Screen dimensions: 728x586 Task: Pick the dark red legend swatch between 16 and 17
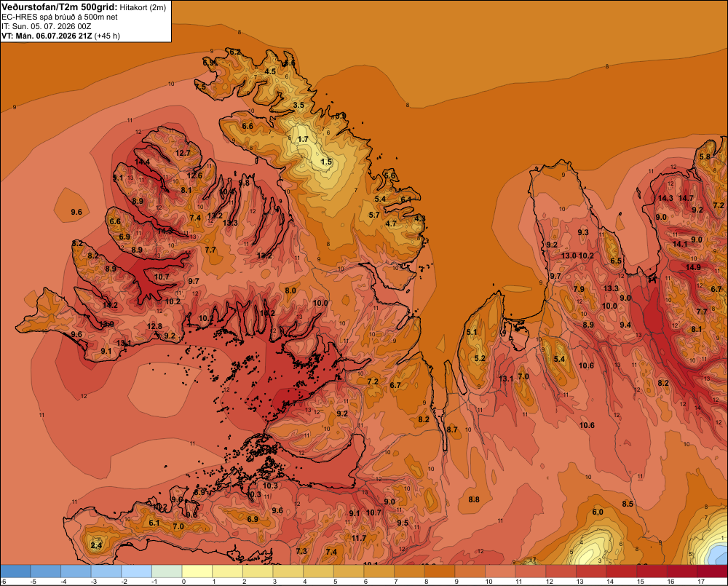coord(683,571)
